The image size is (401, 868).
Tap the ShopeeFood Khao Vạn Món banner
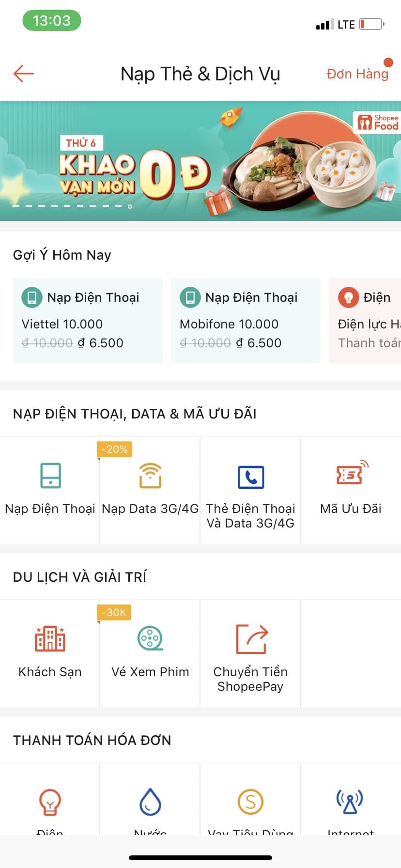(x=200, y=161)
